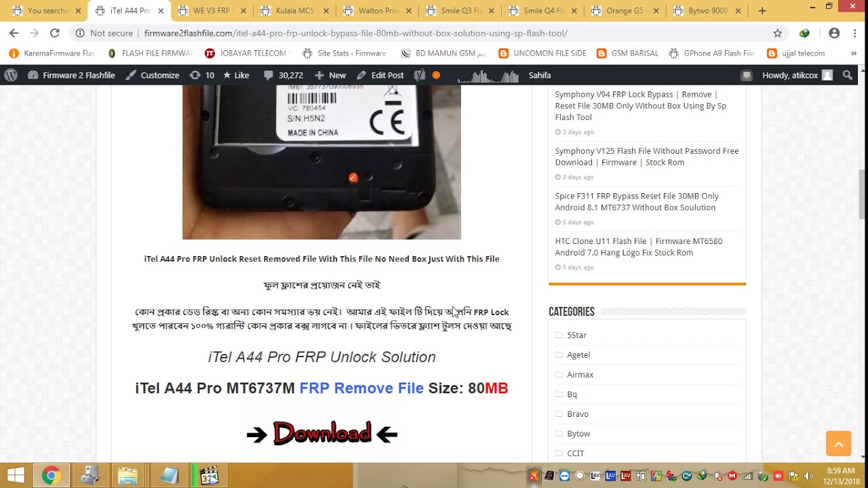Image resolution: width=868 pixels, height=488 pixels.
Task: Open the HTC Clone U11 Flash File post
Action: tap(639, 247)
